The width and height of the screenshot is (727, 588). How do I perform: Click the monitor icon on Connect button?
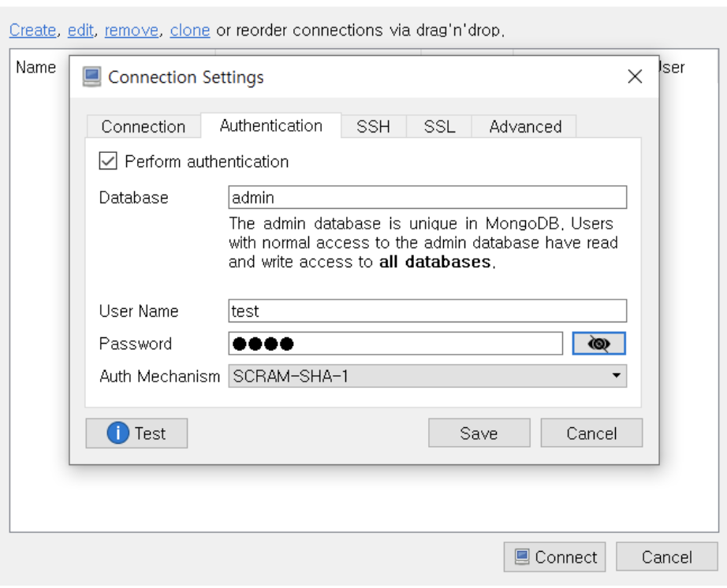522,557
